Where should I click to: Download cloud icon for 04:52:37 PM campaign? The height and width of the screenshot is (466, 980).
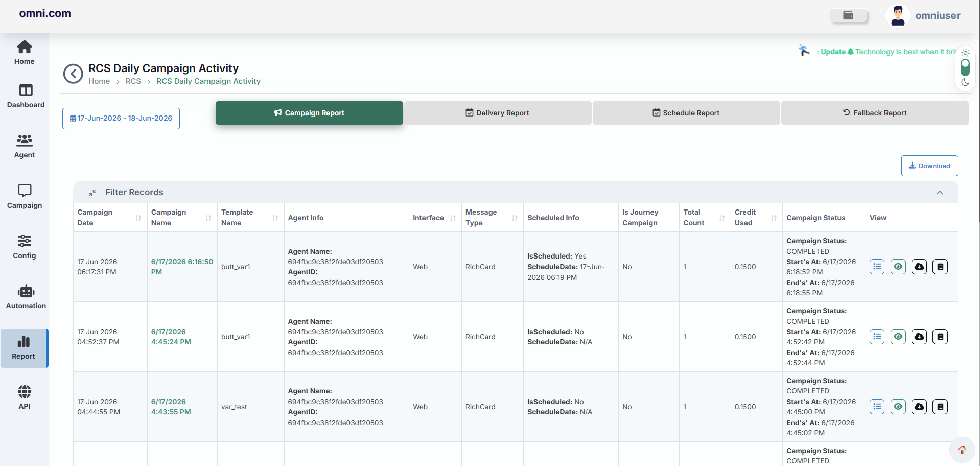pyautogui.click(x=919, y=337)
